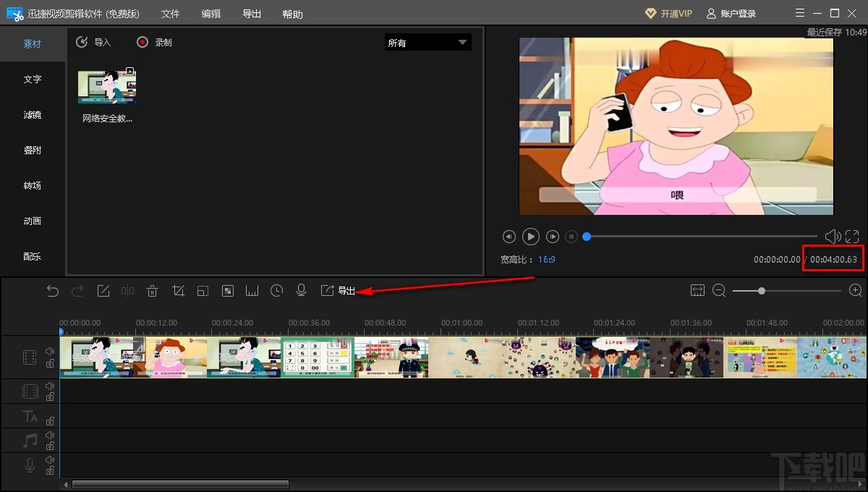Select the 网络安全教 media thumbnail
The image size is (868, 492).
coord(107,88)
